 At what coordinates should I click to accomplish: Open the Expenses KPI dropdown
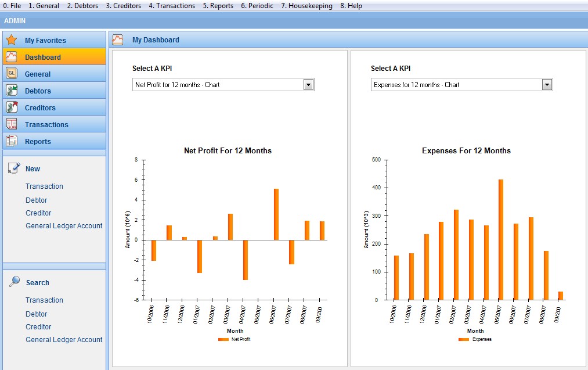point(547,85)
